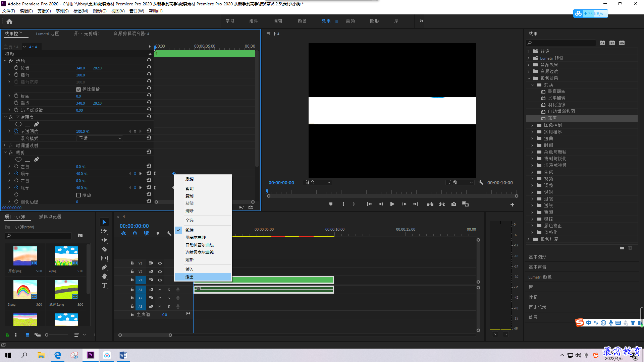Toggle snap magnet in timeline
This screenshot has height=362, width=644.
(135, 233)
